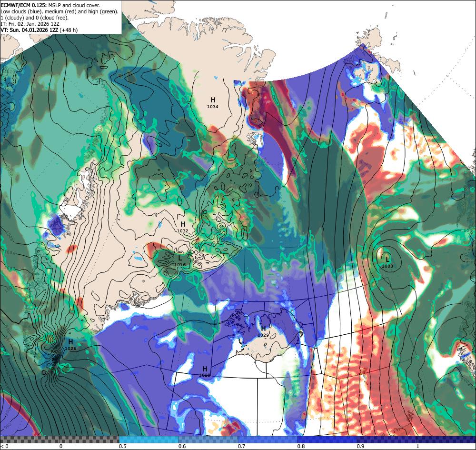The width and height of the screenshot is (476, 450).
Task: Click the '0.6' colorbar label
Action: click(182, 446)
